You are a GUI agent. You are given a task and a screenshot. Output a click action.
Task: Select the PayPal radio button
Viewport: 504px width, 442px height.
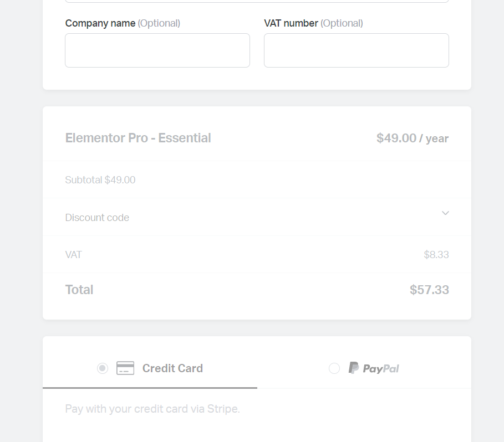[x=334, y=368]
